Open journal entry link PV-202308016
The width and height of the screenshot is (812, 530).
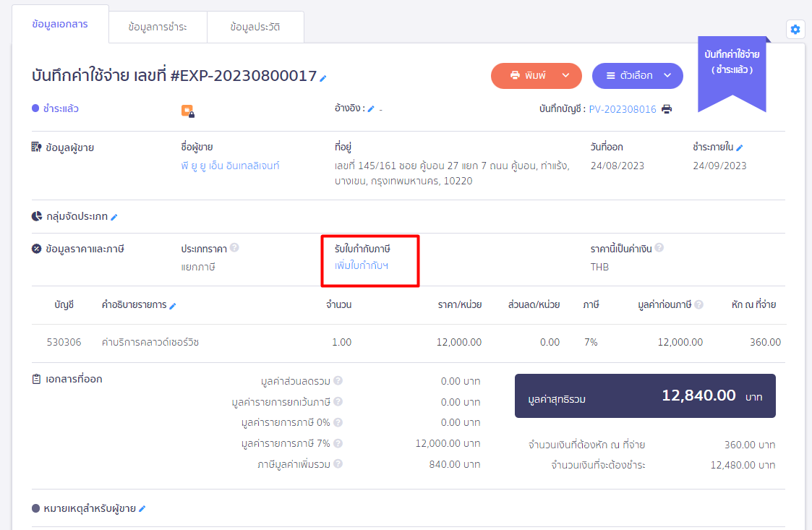click(623, 109)
